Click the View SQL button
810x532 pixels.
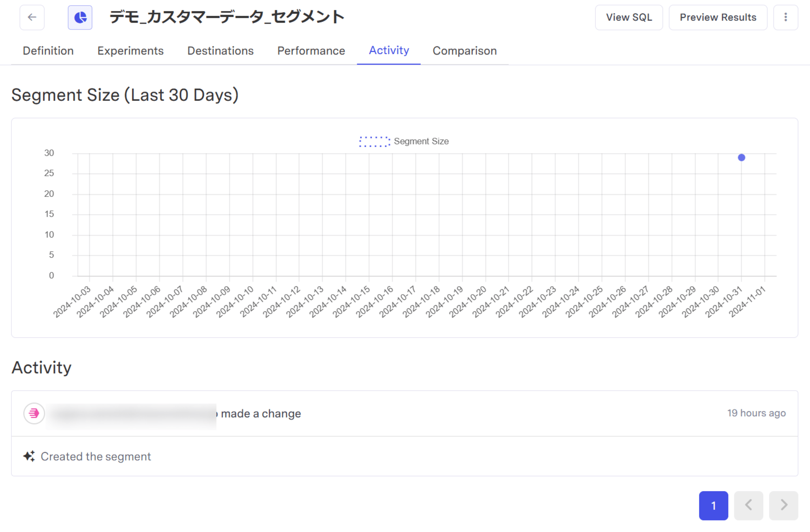coord(629,17)
